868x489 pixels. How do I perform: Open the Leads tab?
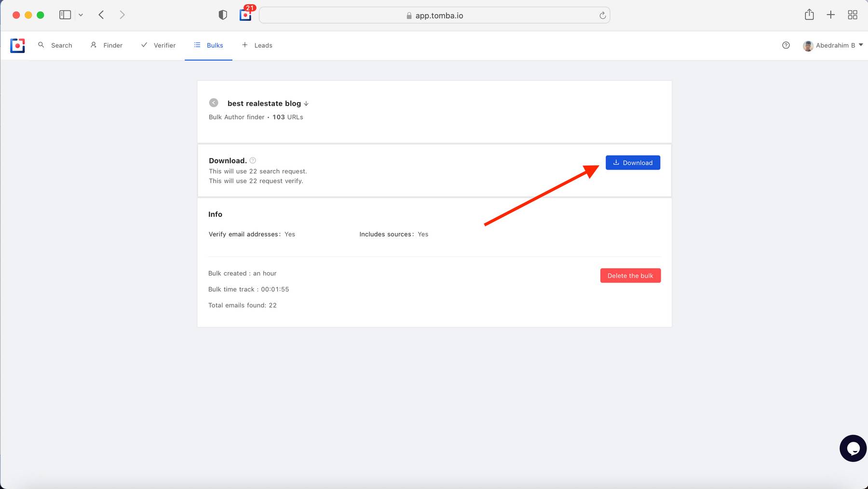click(257, 45)
